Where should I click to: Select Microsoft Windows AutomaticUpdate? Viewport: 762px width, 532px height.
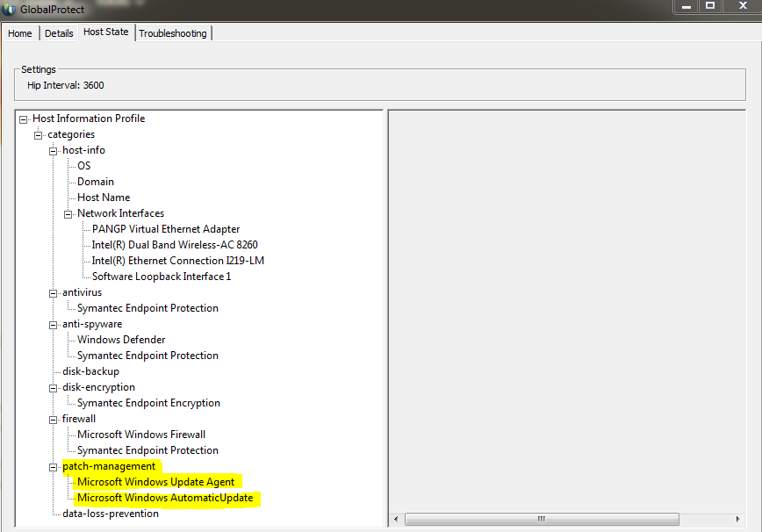pyautogui.click(x=165, y=498)
